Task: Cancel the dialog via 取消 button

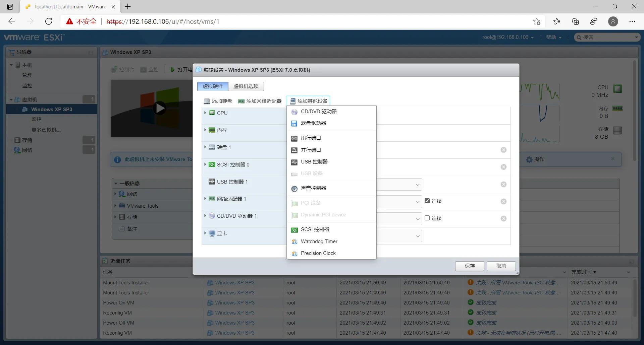Action: point(501,266)
